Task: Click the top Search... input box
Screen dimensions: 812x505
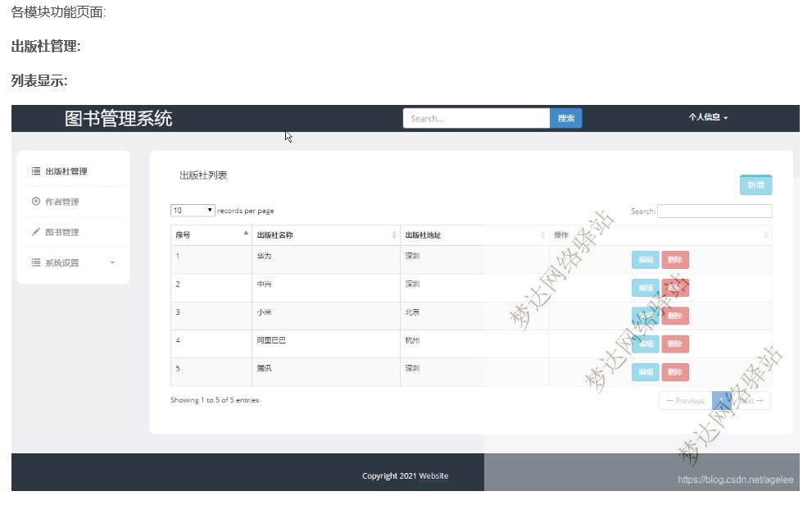Action: click(x=476, y=118)
